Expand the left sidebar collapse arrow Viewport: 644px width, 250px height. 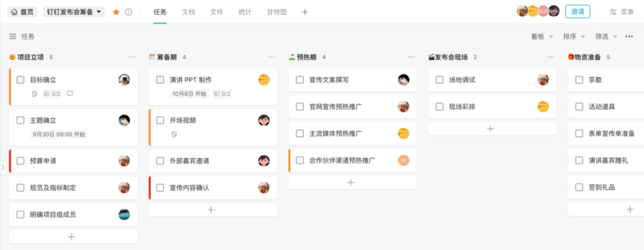[3, 167]
